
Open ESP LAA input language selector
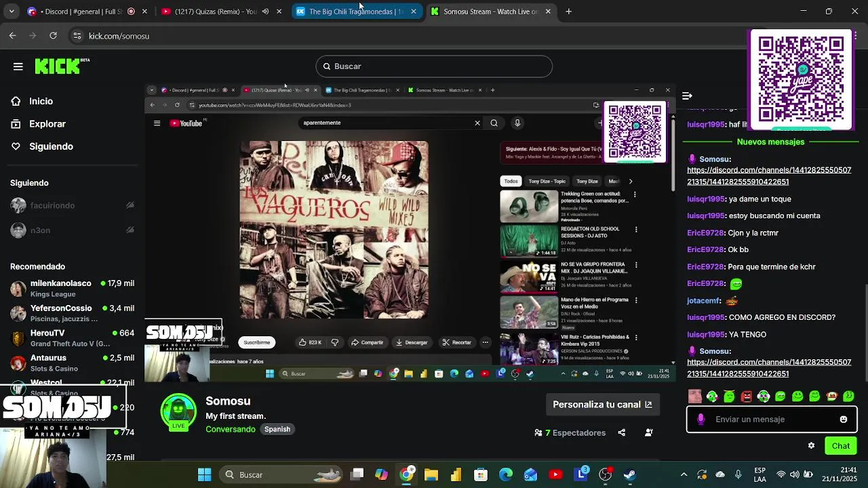tap(760, 474)
